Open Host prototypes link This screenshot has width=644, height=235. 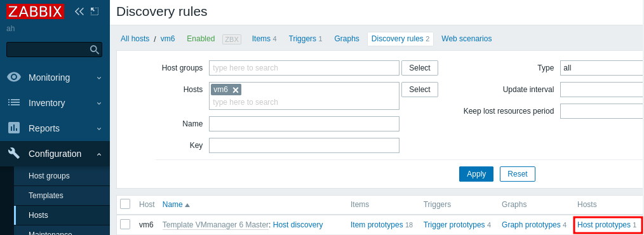pyautogui.click(x=604, y=225)
